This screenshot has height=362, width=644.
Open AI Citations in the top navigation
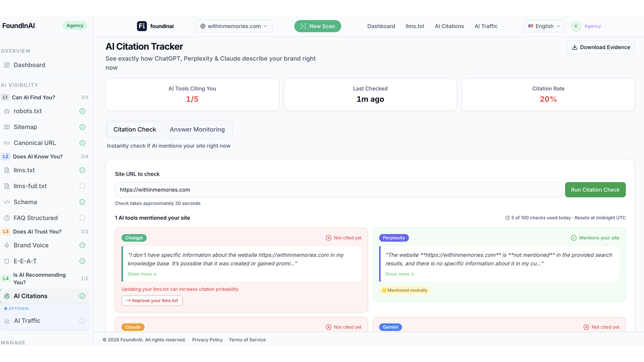449,26
